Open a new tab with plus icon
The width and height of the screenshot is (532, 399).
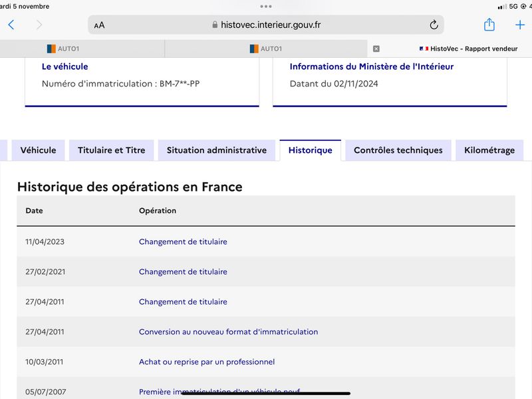tap(520, 25)
